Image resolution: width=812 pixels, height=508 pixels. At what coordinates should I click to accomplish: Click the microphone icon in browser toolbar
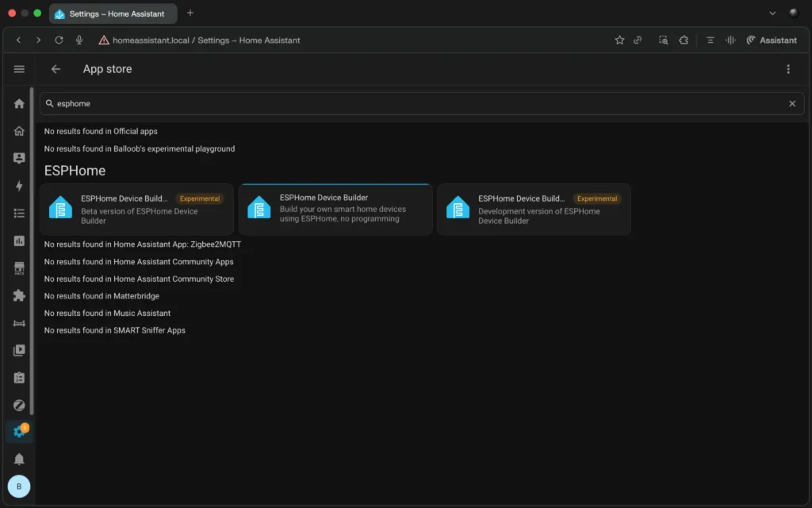(x=79, y=40)
